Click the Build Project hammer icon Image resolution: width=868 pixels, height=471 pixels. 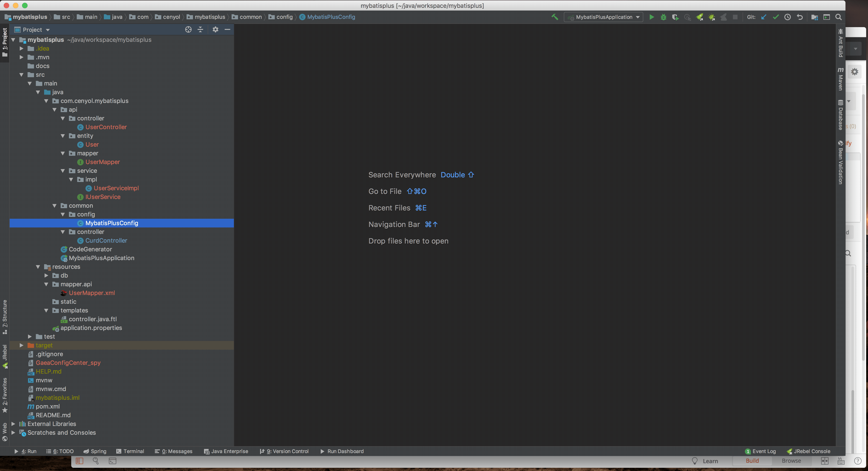tap(555, 17)
